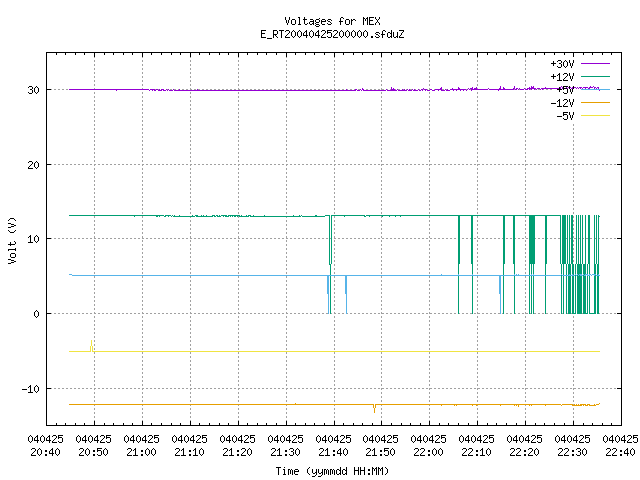Click the x-axis label 22:20
640x480 pixels.
[x=524, y=452]
